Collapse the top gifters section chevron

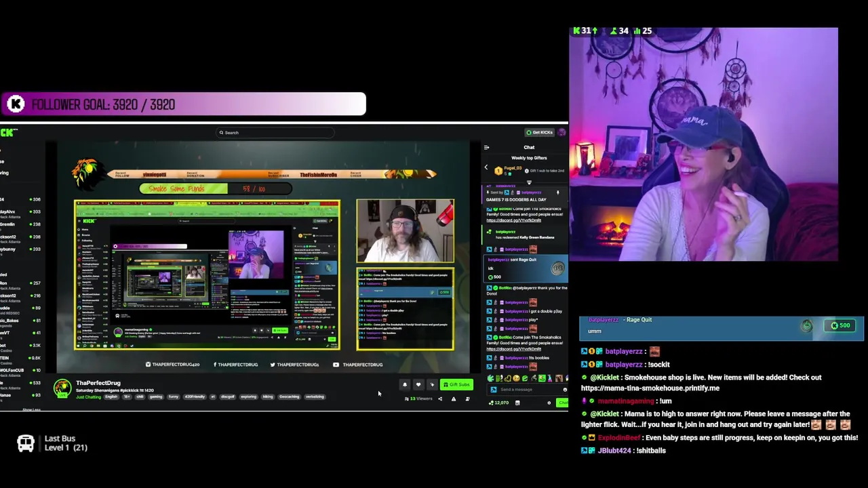pos(529,182)
